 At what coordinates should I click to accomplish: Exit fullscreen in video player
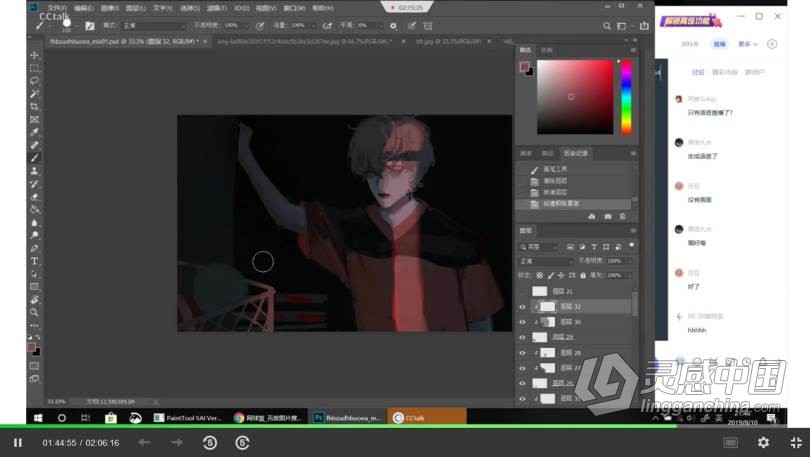pos(796,443)
